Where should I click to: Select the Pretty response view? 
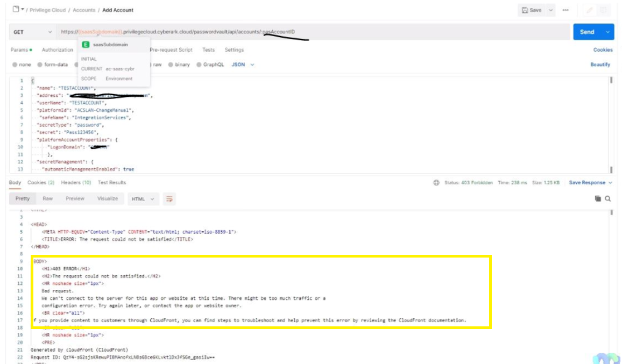point(23,198)
